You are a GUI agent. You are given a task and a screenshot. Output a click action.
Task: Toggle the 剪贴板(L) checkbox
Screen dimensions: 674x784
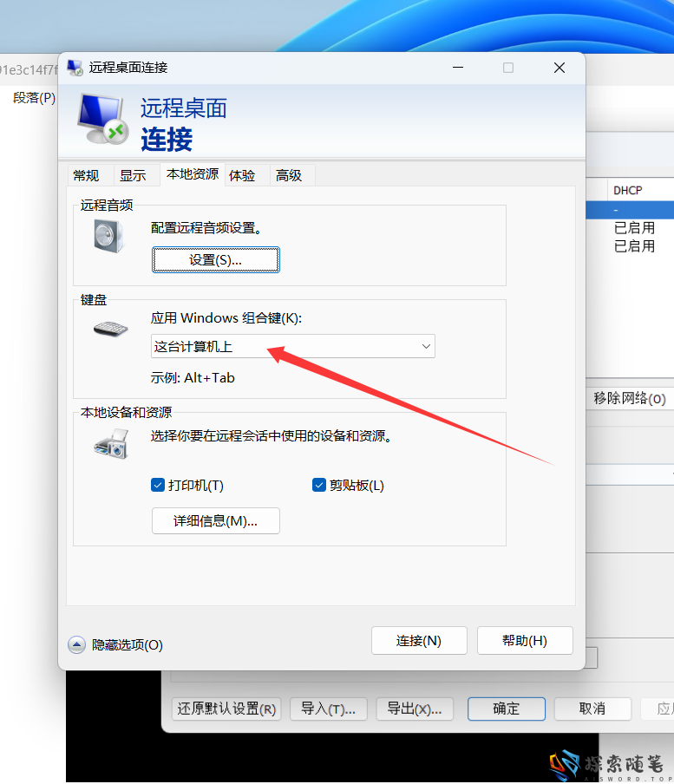tap(318, 486)
